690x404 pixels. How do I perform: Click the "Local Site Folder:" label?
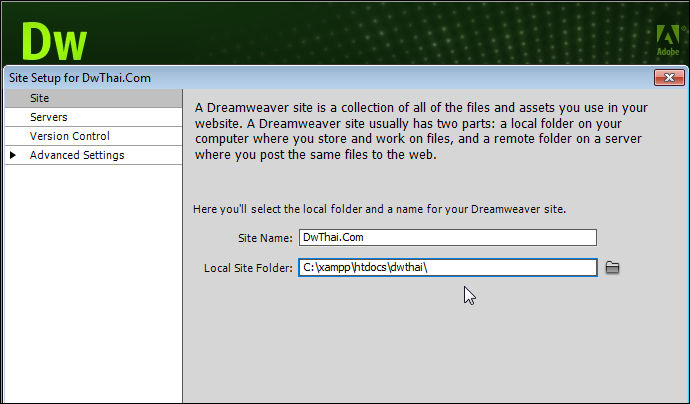(248, 268)
